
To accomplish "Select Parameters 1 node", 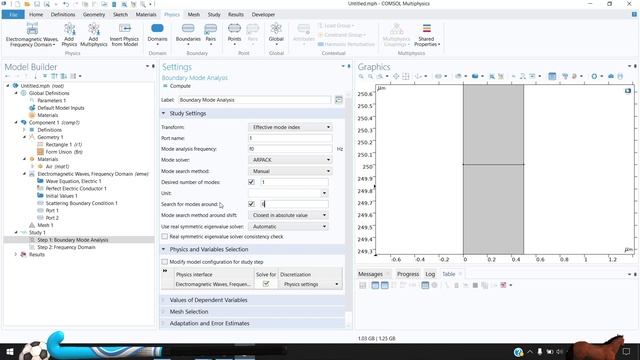I will [51, 100].
